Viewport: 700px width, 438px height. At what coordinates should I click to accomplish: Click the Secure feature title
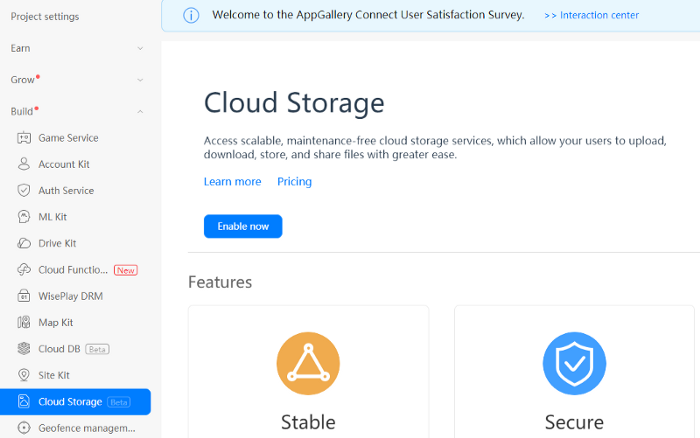pos(574,422)
